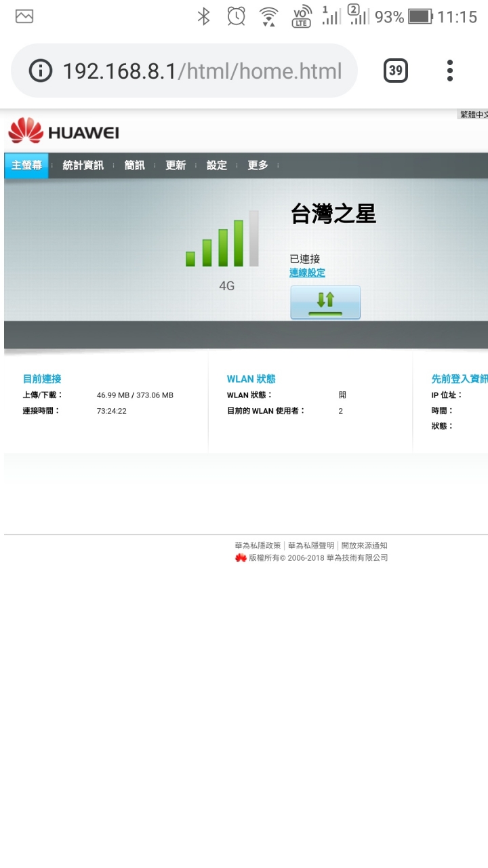Open the tab switcher showing 39 tabs
The width and height of the screenshot is (488, 868).
pos(396,71)
